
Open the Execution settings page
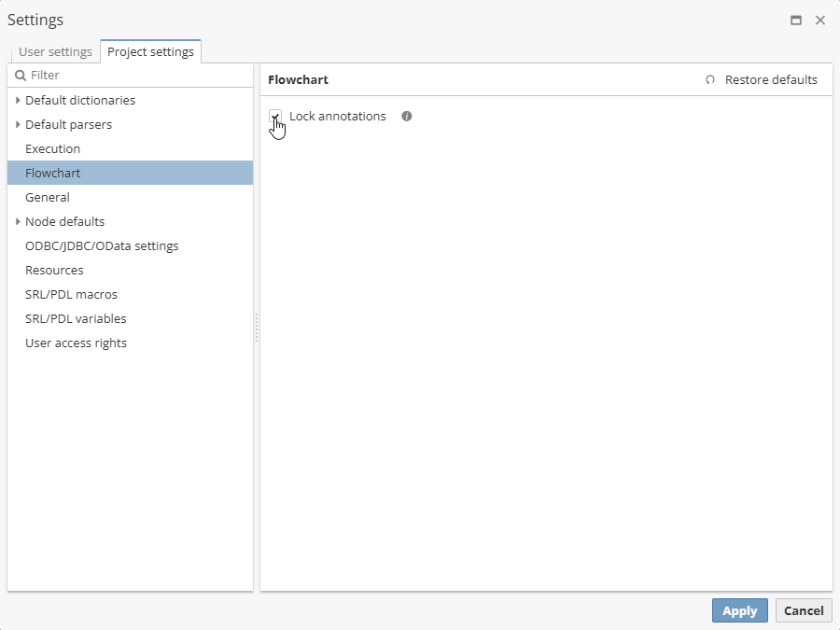point(53,149)
